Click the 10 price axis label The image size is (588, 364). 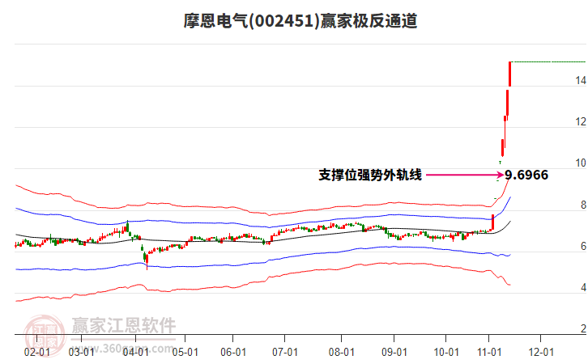pos(581,163)
